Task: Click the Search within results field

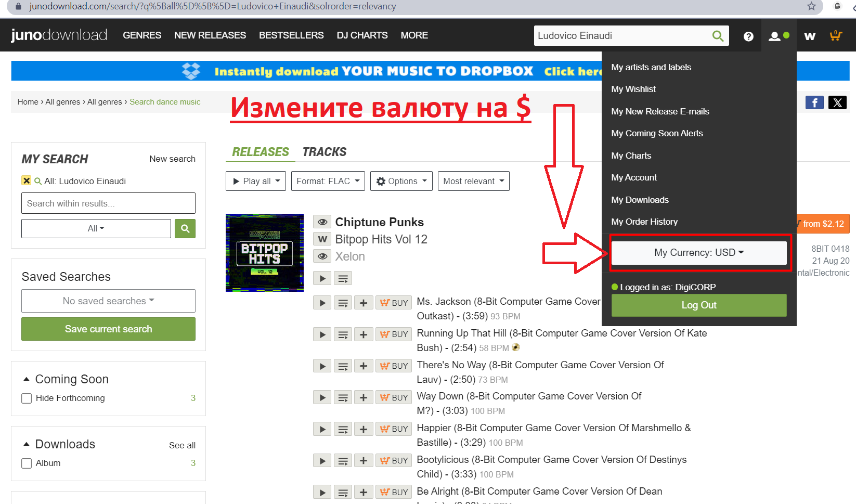Action: [x=108, y=203]
